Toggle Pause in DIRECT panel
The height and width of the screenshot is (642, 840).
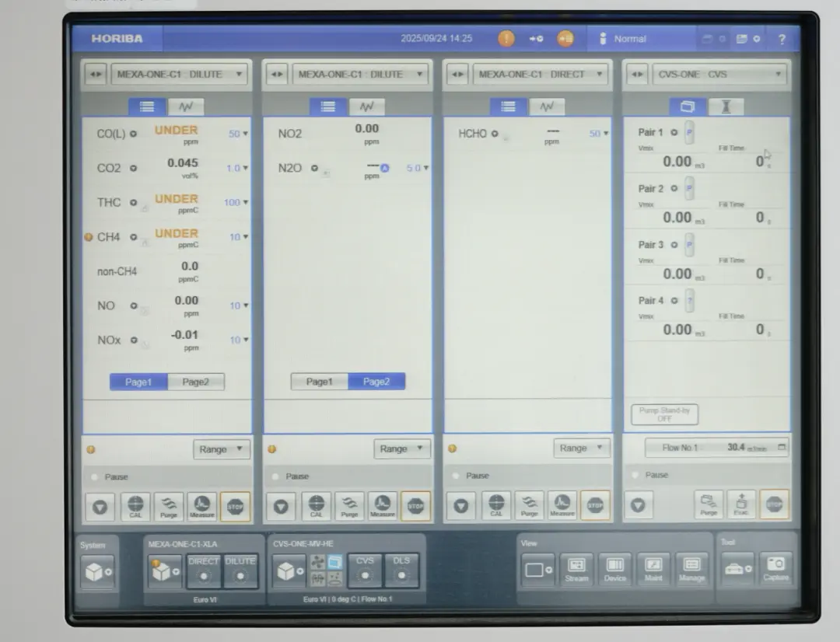pyautogui.click(x=471, y=476)
